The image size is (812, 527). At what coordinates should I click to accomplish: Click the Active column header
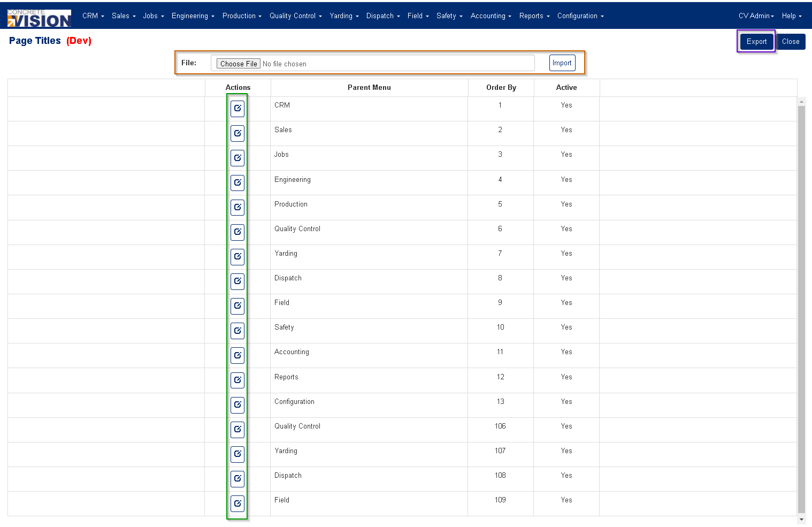566,88
